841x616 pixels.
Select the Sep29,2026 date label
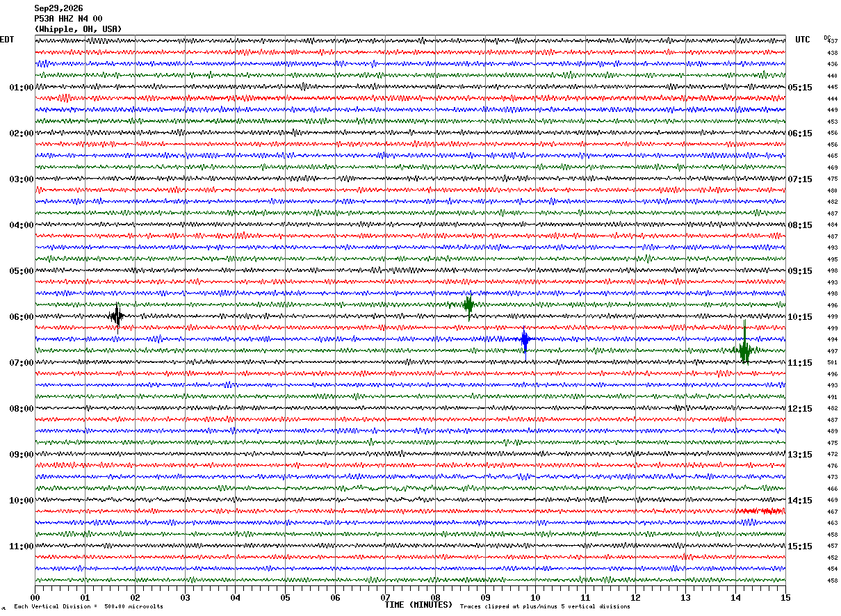click(x=58, y=8)
